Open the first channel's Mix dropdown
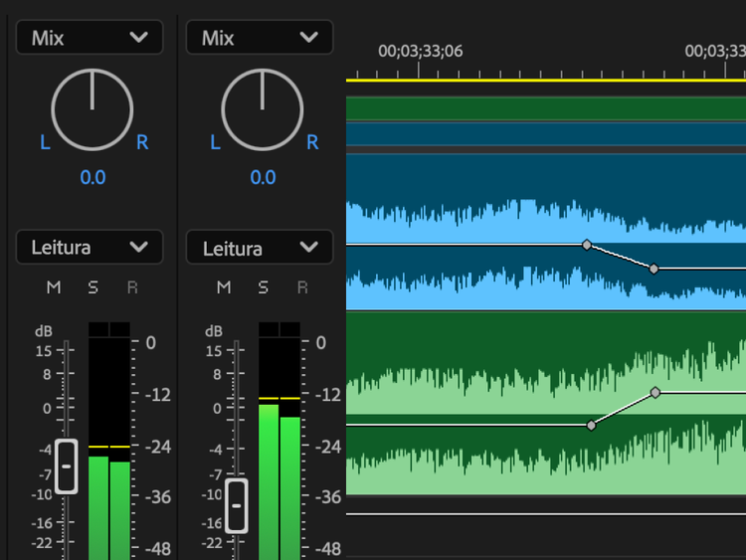 (90, 38)
